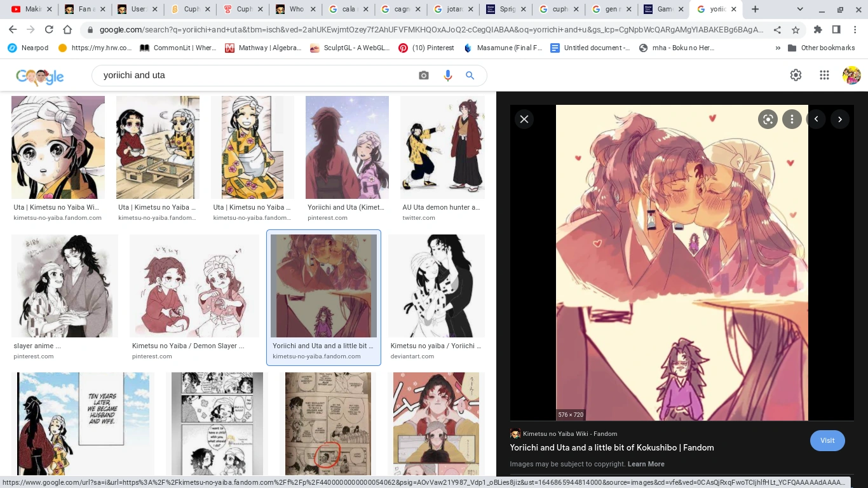Show the next image with the right arrow
Image resolution: width=868 pixels, height=488 pixels.
(840, 119)
